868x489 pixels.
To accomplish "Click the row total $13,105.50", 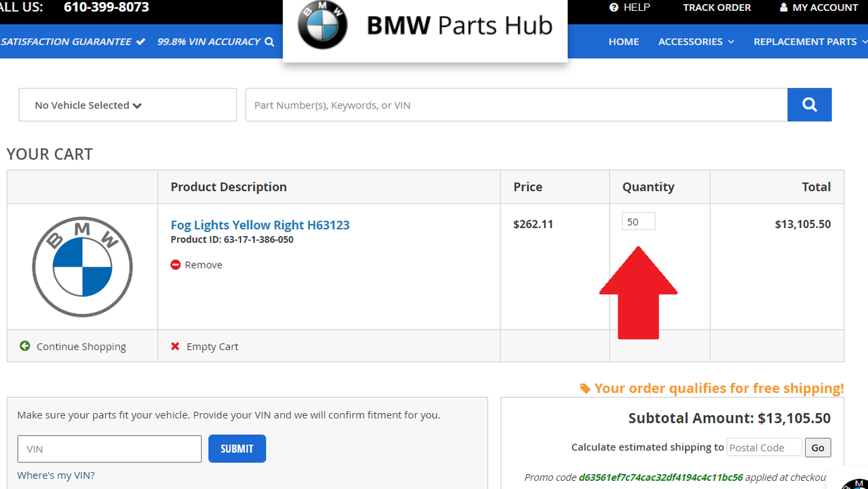I will (x=803, y=224).
